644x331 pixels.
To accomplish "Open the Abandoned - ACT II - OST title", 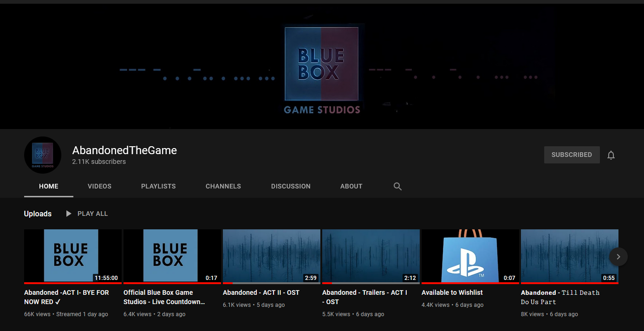I will coord(261,292).
